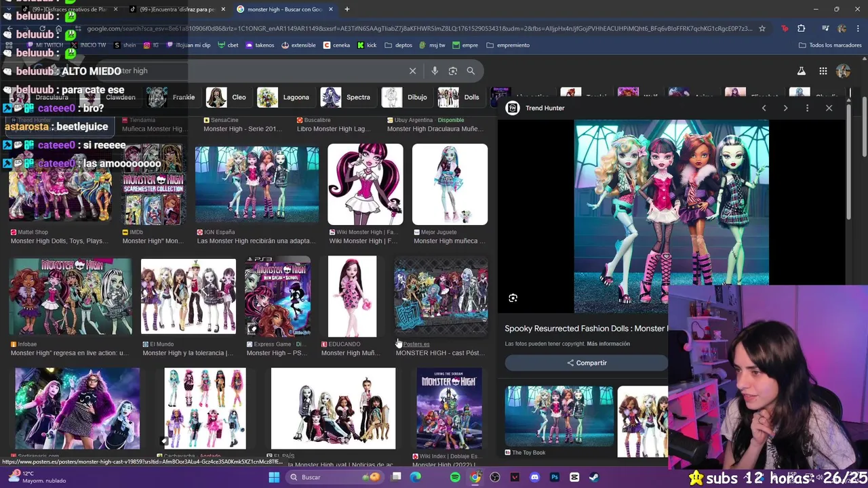
Task: Open the kick bookmark
Action: pos(367,45)
